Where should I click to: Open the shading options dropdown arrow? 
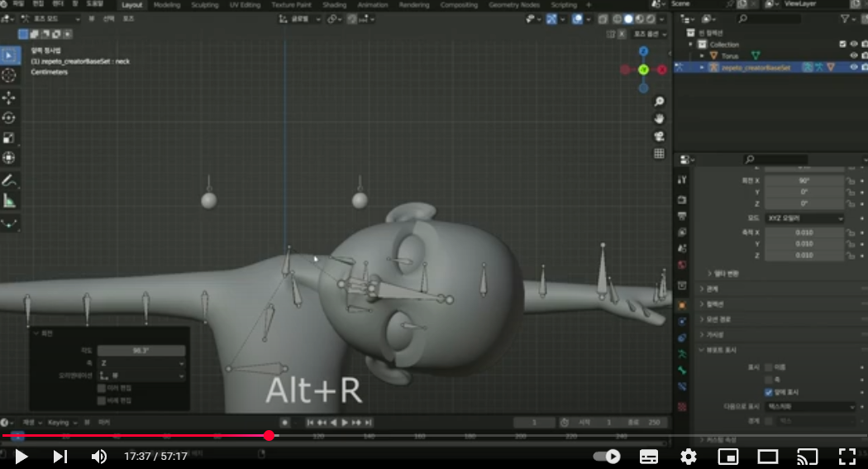[x=662, y=19]
